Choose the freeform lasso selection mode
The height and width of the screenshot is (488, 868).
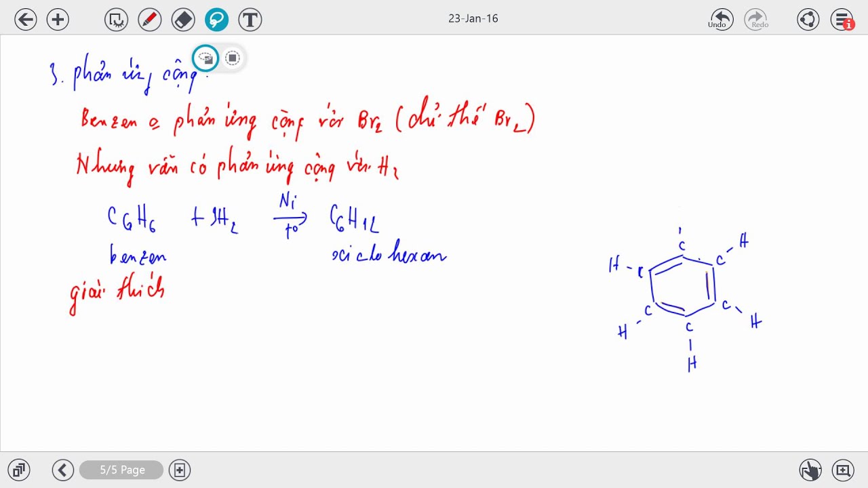[x=205, y=58]
